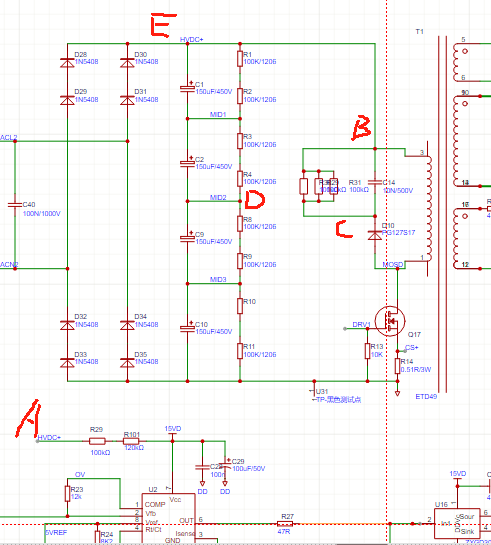This screenshot has width=491, height=545.
Task: Select the C14 snubber capacitor symbol
Action: click(x=375, y=182)
